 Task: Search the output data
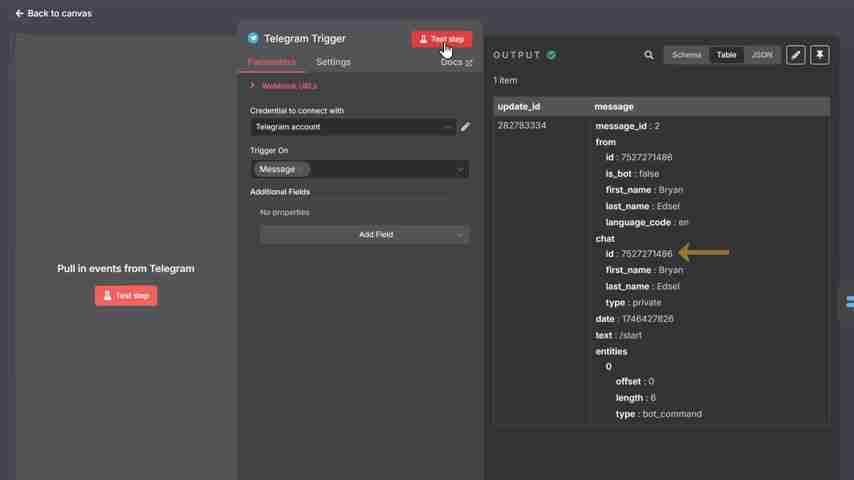[x=649, y=55]
